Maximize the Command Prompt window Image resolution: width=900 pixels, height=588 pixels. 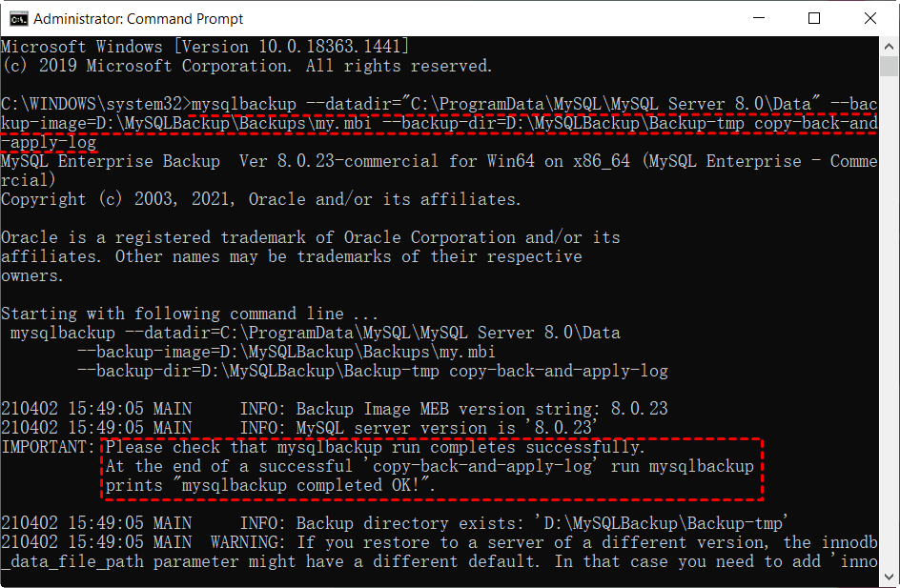point(813,18)
